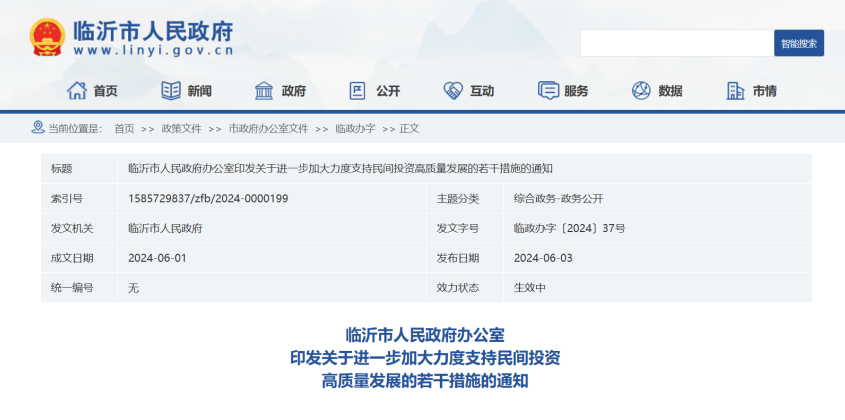Go to 市政府办公室文件 in the breadcrumb
The height and width of the screenshot is (420, 845).
coord(268,129)
